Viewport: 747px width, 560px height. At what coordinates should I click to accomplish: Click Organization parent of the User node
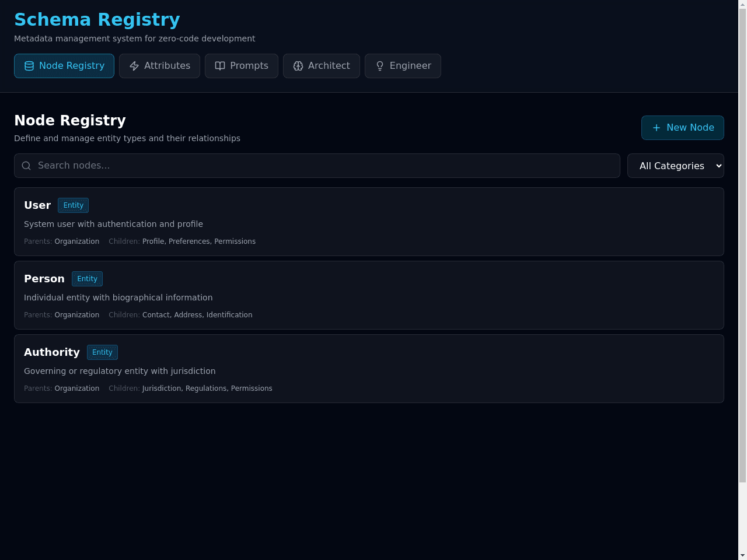(77, 242)
